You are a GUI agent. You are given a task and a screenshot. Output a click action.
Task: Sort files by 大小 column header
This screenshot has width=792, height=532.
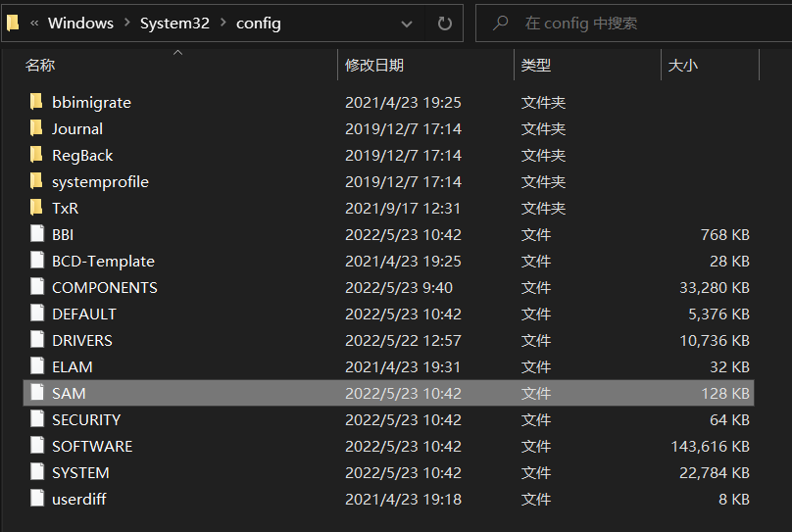pos(682,65)
